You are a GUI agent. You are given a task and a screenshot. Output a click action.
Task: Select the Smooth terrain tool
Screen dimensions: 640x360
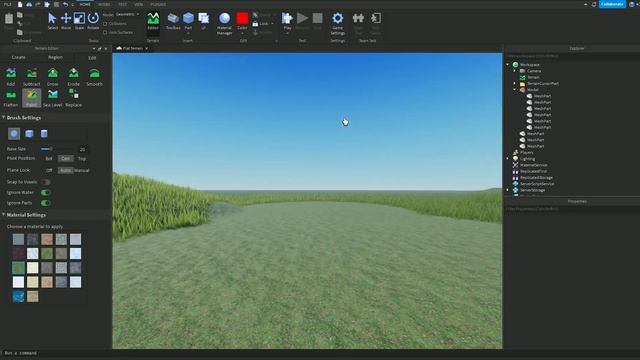(x=94, y=77)
